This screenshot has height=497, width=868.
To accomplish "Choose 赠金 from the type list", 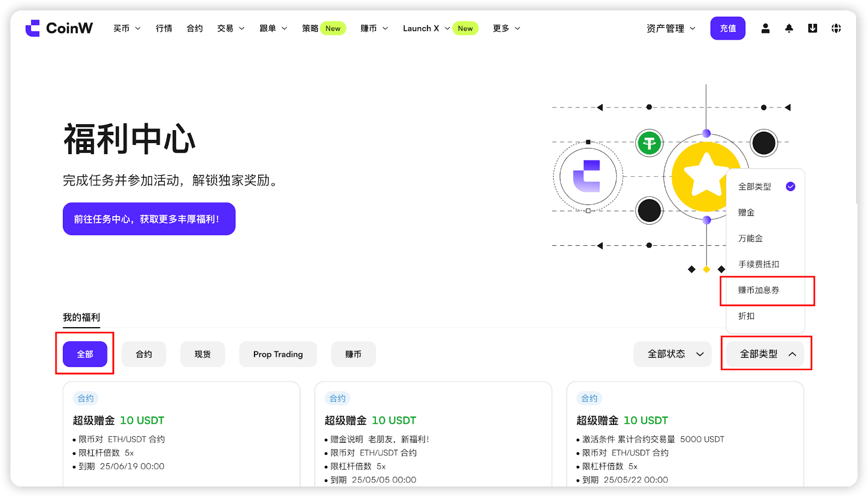I will pos(765,213).
